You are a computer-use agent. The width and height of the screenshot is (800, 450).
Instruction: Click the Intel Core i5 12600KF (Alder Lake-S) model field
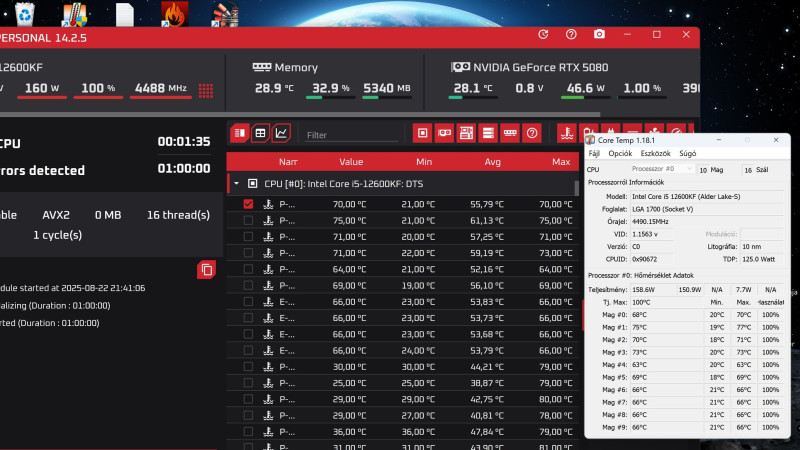707,196
